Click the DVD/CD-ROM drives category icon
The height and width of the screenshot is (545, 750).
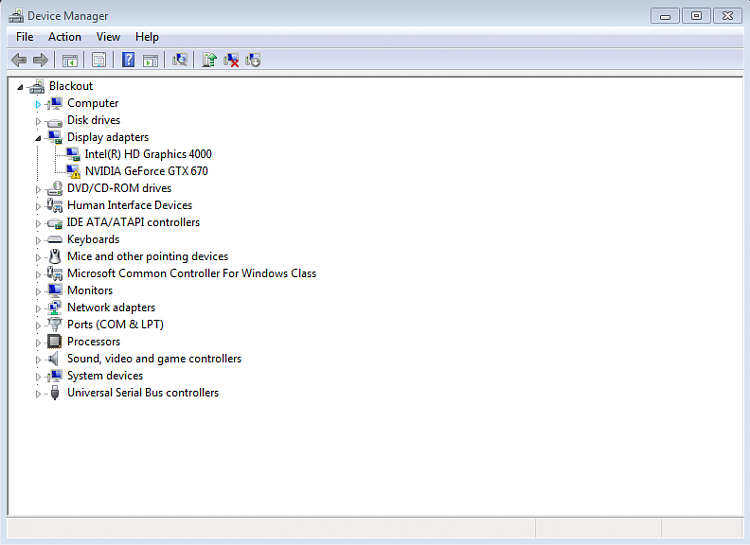[x=55, y=189]
